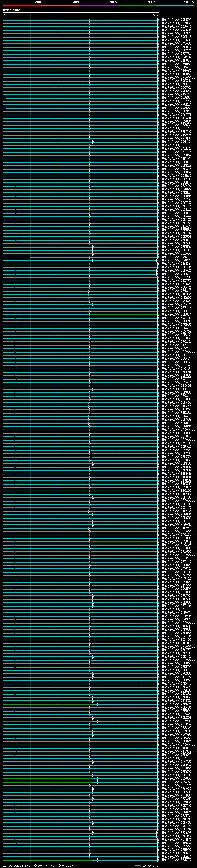Click the query end position 567
This screenshot has width=197, height=868.
click(x=155, y=15)
